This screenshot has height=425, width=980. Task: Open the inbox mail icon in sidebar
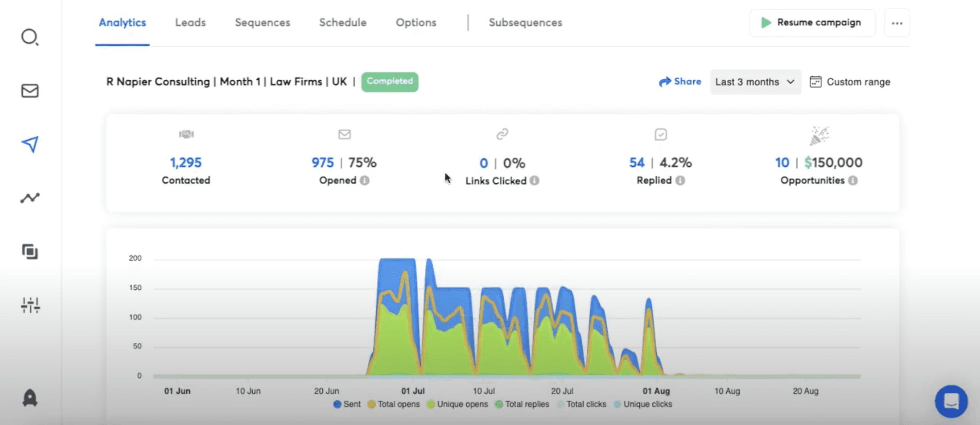tap(30, 91)
